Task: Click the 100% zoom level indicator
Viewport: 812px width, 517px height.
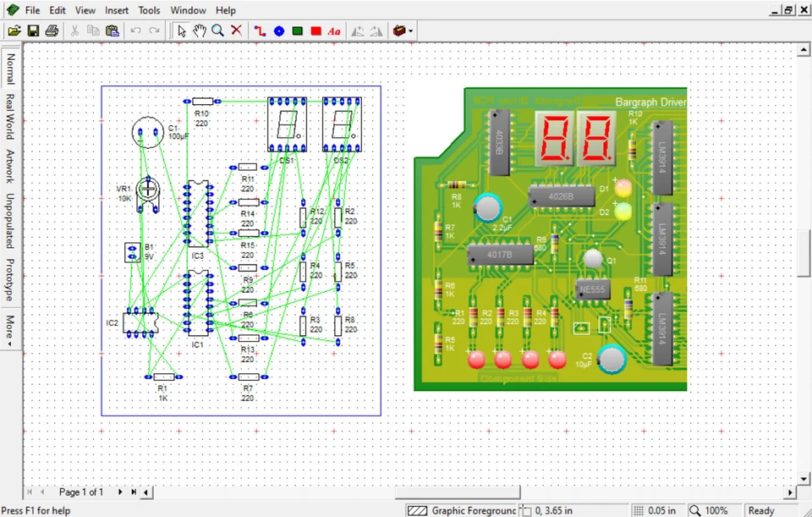Action: 718,510
